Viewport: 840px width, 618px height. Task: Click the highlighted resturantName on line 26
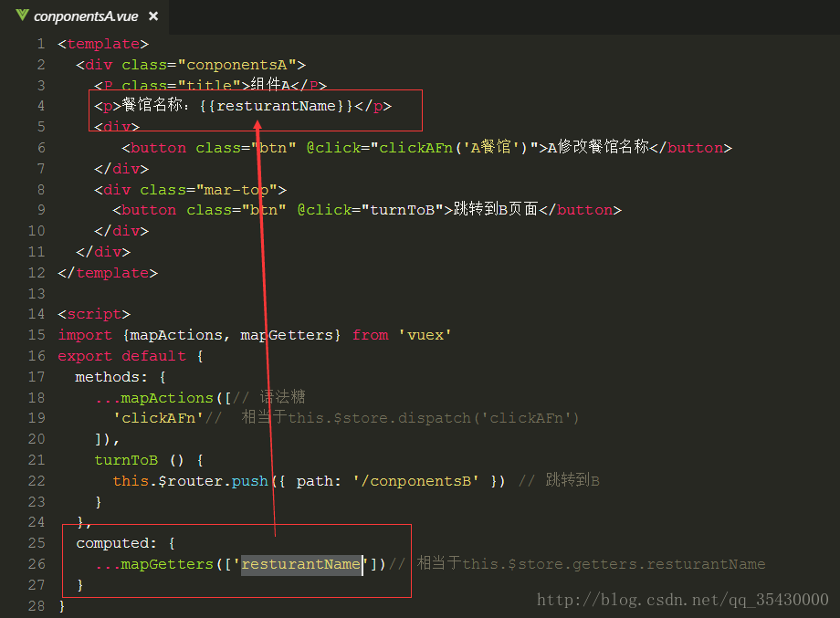[x=300, y=564]
